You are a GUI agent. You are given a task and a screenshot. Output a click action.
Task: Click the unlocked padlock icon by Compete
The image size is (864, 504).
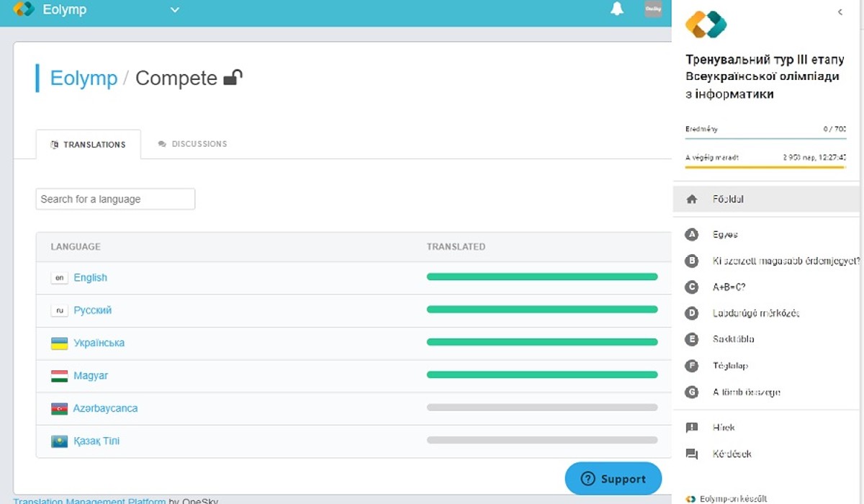[x=233, y=77]
